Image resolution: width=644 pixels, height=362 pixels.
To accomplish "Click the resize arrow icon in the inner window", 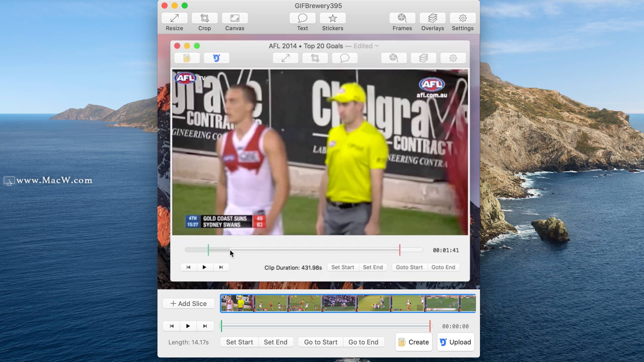I will (286, 58).
